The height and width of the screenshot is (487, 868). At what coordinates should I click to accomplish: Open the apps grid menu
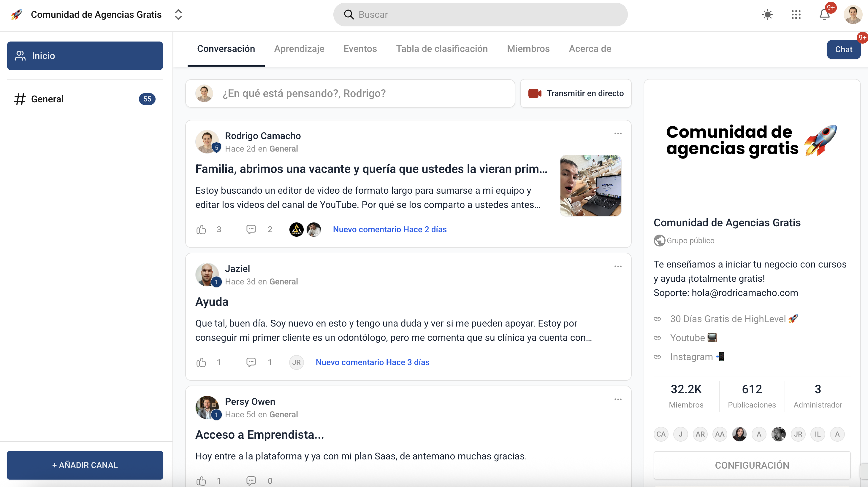(x=796, y=15)
